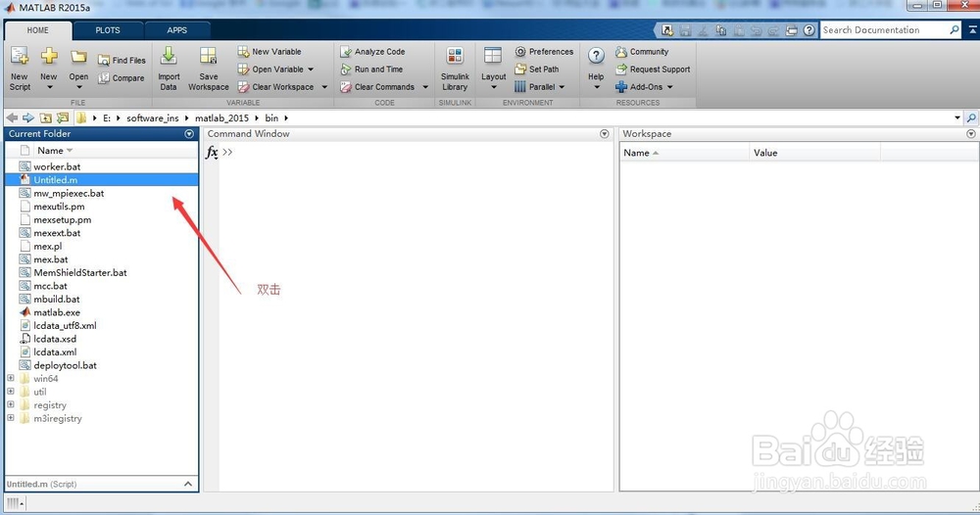Open the Parallel dropdown arrow
980x515 pixels.
562,87
